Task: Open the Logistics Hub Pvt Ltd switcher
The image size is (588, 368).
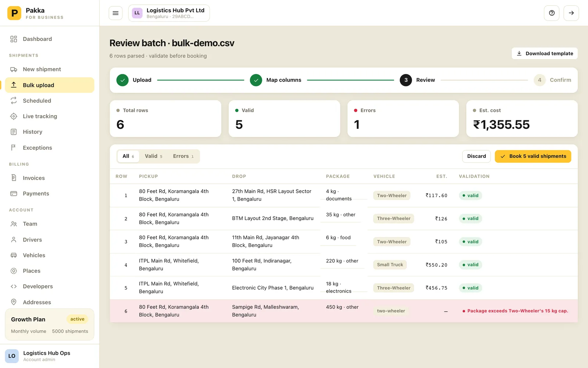Action: (x=169, y=13)
